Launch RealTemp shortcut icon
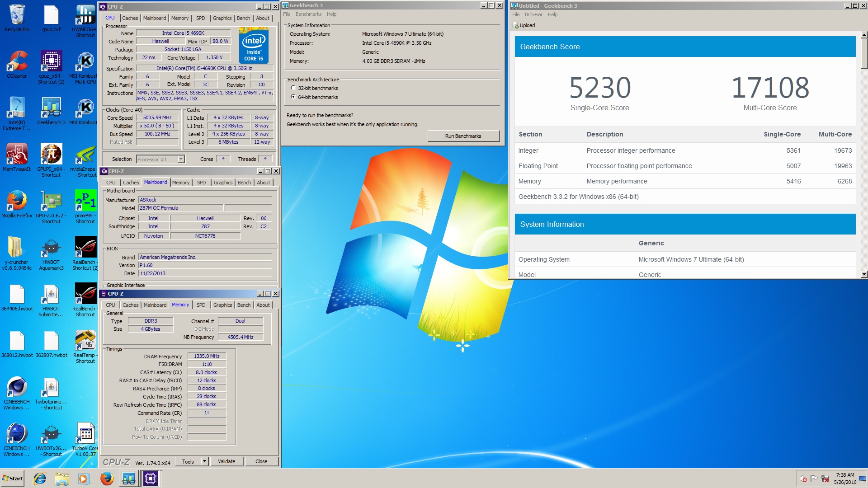The height and width of the screenshot is (488, 868). (85, 347)
